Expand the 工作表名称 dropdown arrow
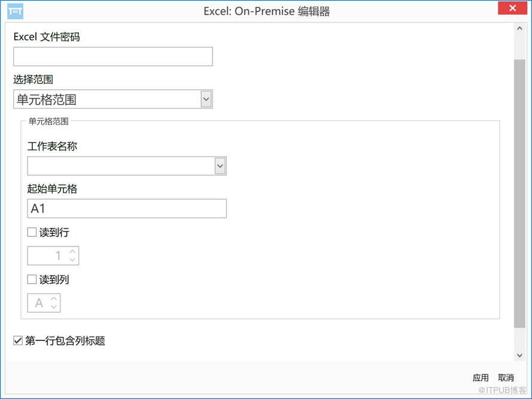532x399 pixels. 220,166
